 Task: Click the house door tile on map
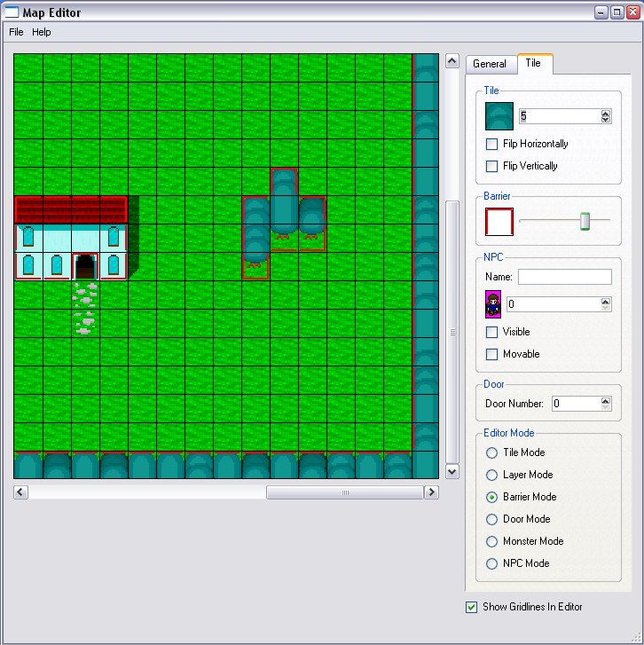click(85, 266)
